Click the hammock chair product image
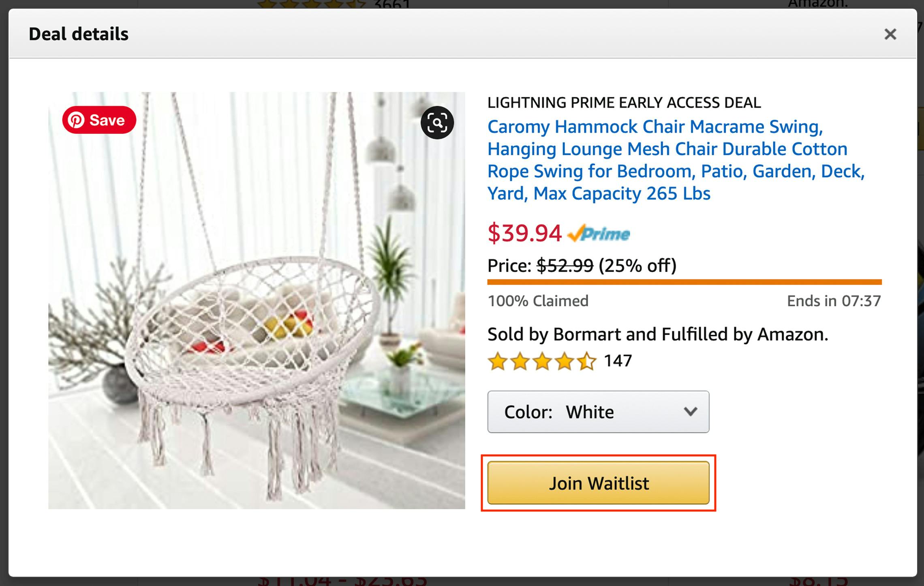This screenshot has width=924, height=586. click(257, 300)
